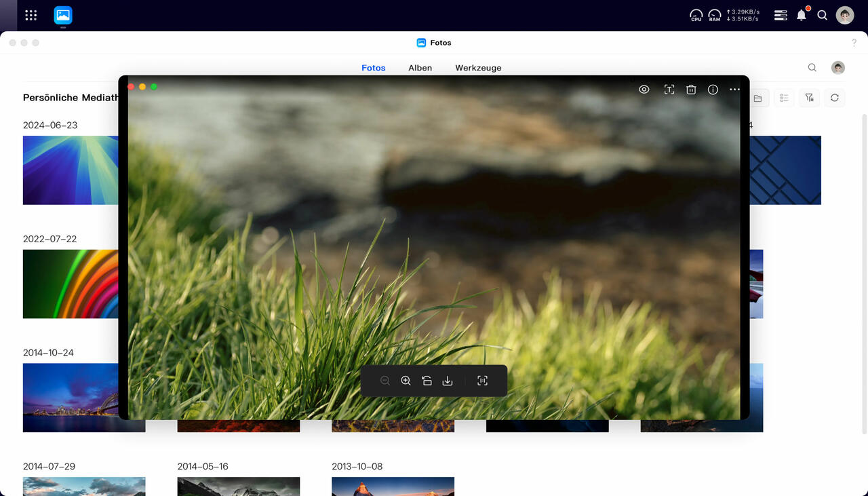The height and width of the screenshot is (496, 868).
Task: Open the notifications bell
Action: click(802, 15)
